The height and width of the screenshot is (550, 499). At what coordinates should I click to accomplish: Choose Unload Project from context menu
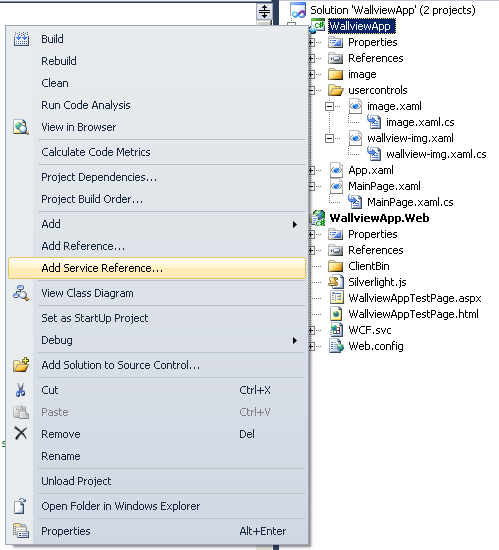(76, 481)
